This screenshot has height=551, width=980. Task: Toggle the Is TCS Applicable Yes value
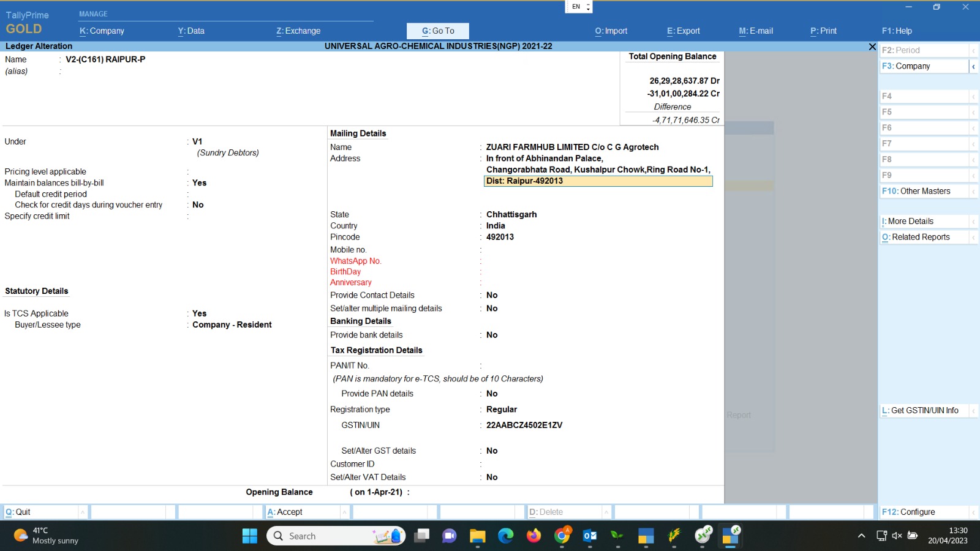pyautogui.click(x=200, y=313)
